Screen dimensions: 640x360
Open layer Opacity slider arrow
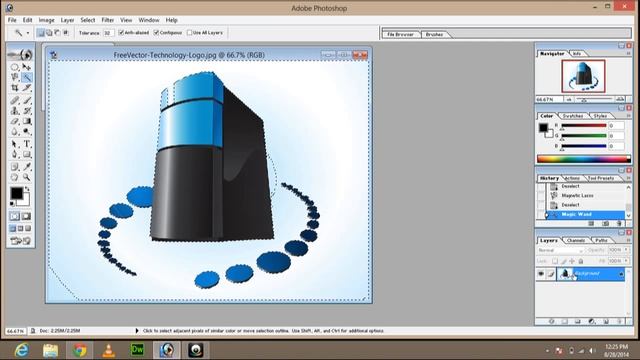click(627, 250)
